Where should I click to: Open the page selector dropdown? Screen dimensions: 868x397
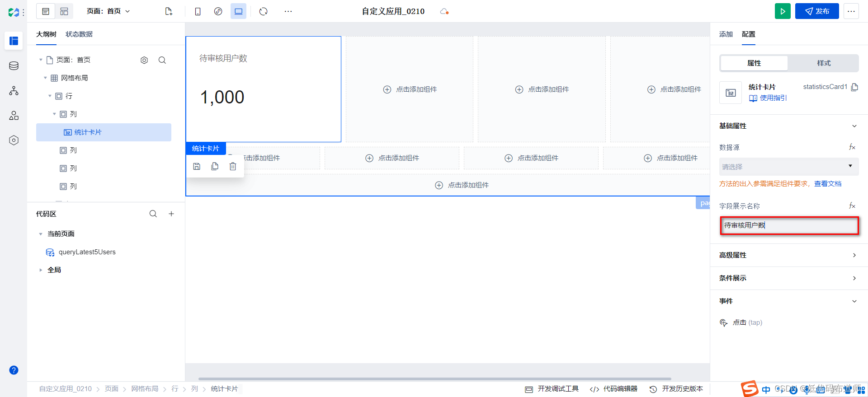point(108,11)
